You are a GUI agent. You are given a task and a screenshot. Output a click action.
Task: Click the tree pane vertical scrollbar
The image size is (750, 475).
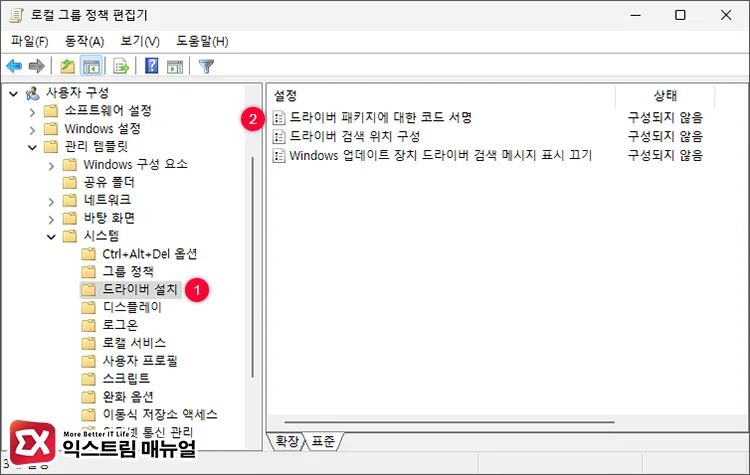[252, 267]
